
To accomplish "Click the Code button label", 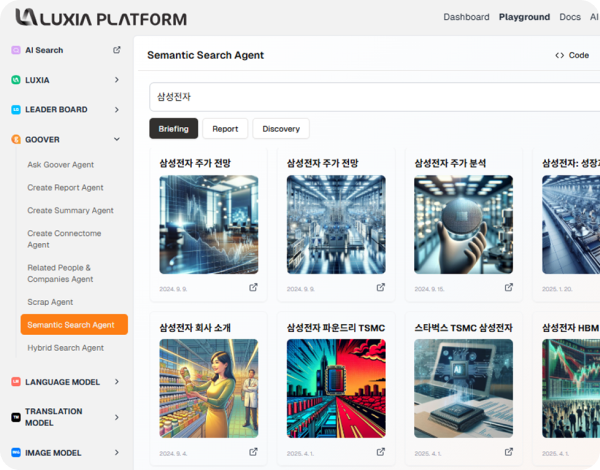I will tap(579, 55).
